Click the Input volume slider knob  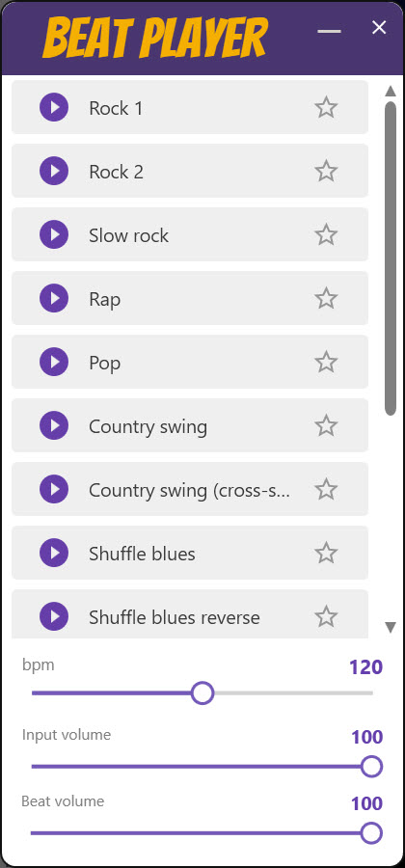click(x=371, y=767)
